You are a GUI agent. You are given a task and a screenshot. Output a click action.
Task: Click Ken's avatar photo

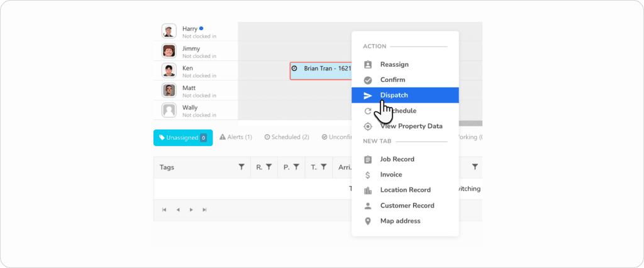pyautogui.click(x=169, y=70)
